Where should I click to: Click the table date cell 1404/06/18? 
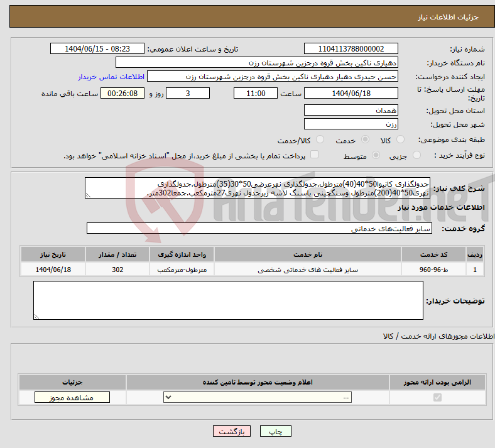click(53, 270)
